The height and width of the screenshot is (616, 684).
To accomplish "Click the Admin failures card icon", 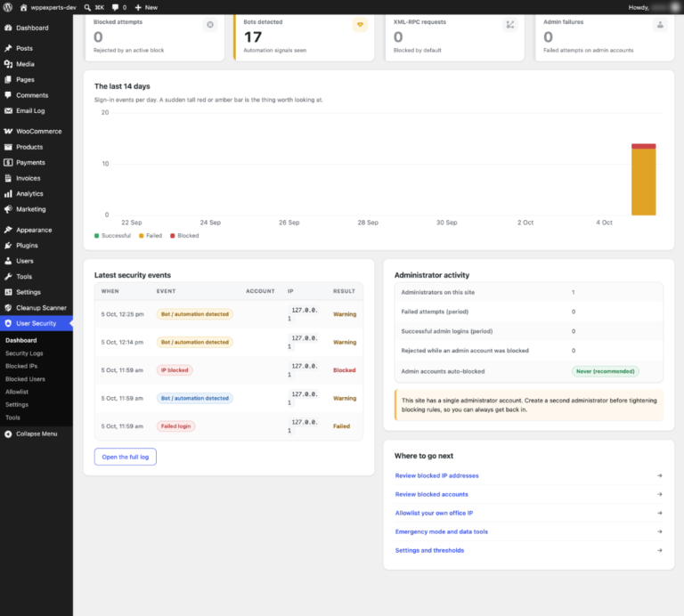I will coord(660,25).
